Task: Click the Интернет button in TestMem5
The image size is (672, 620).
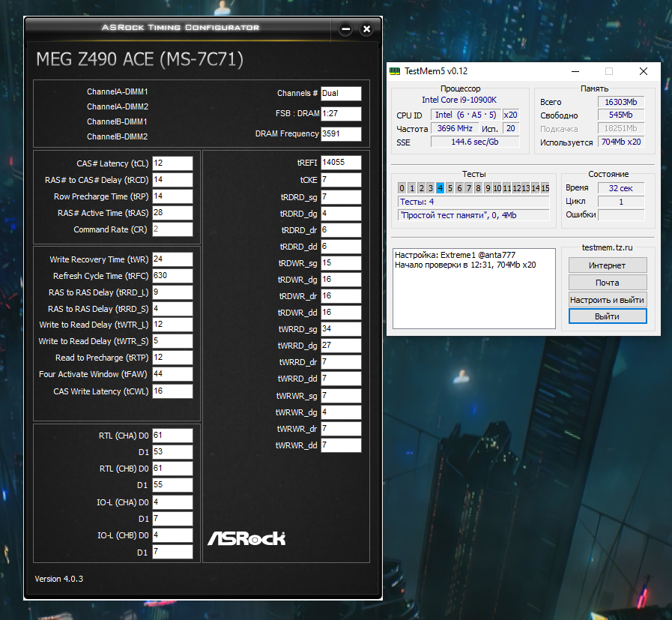Action: coord(608,265)
